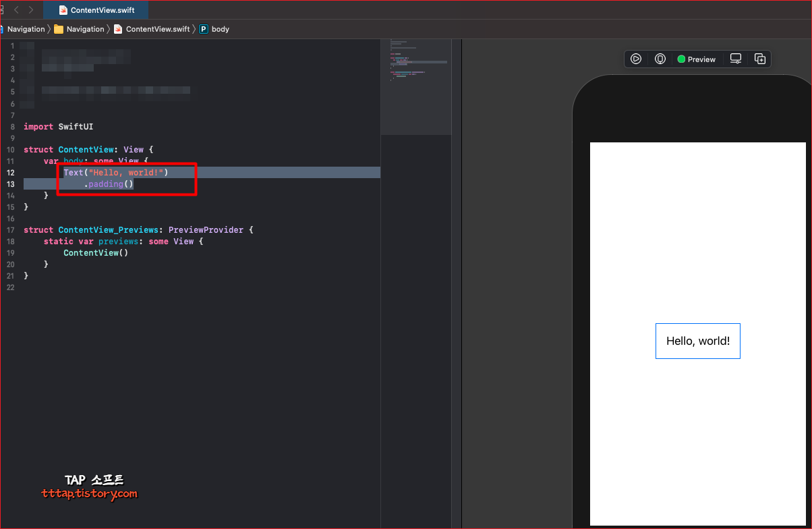Click the static var previews line

123,242
